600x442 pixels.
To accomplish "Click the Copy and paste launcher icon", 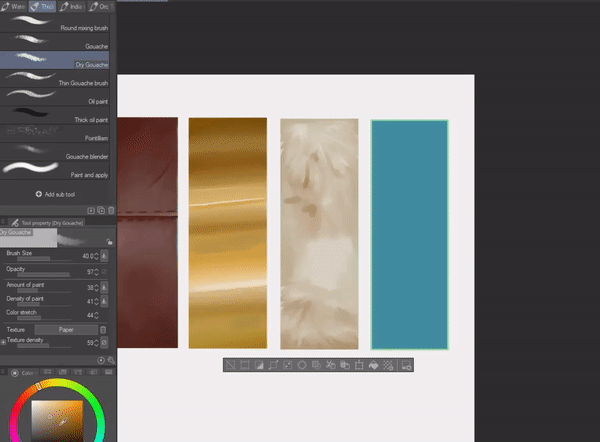I will coord(345,365).
